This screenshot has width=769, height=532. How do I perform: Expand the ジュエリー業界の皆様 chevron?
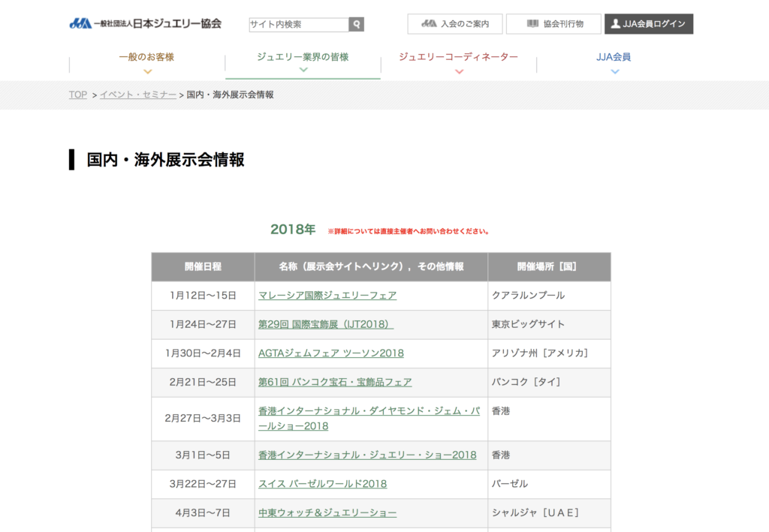coord(303,70)
